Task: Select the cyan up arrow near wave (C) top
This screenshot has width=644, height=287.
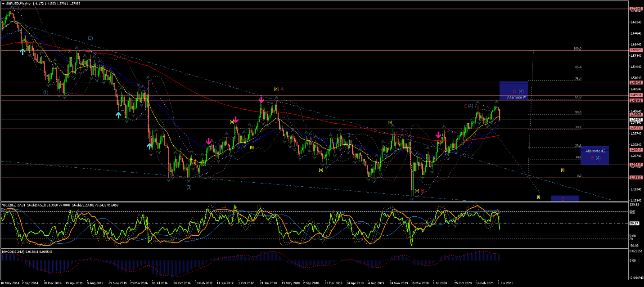Action: (x=22, y=52)
